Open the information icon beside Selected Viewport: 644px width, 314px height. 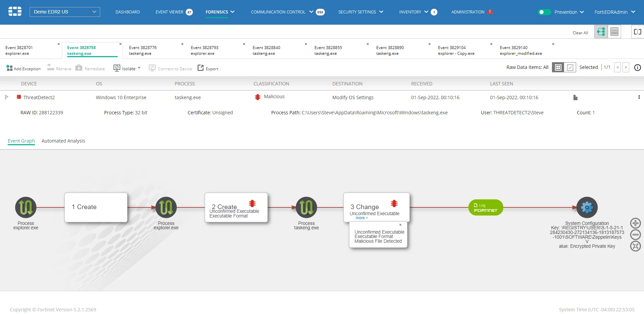click(x=637, y=68)
